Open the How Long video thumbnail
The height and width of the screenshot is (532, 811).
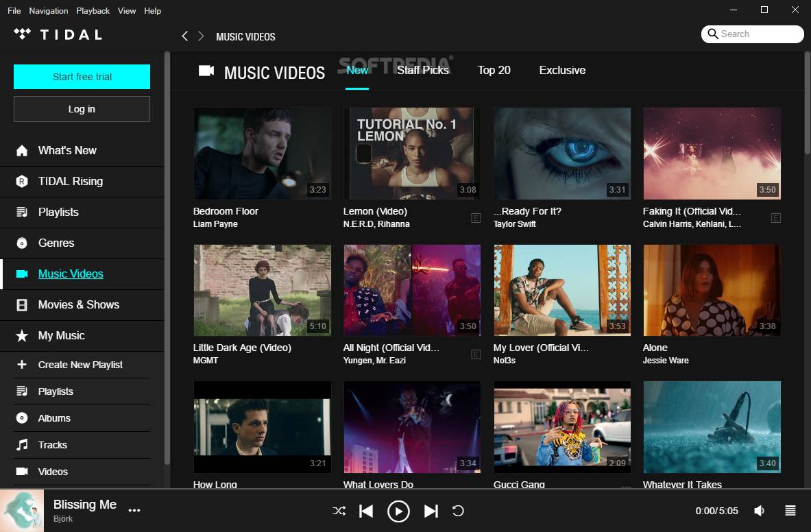point(263,427)
